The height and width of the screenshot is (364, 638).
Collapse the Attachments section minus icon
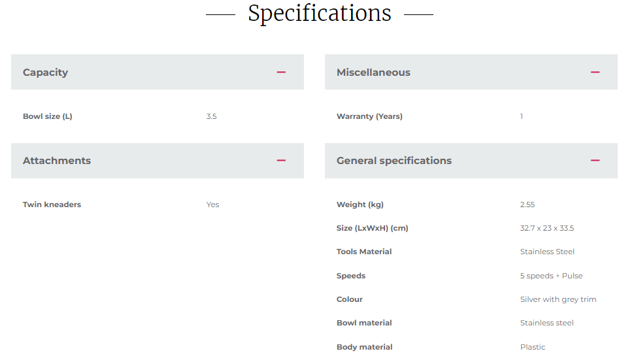[281, 160]
